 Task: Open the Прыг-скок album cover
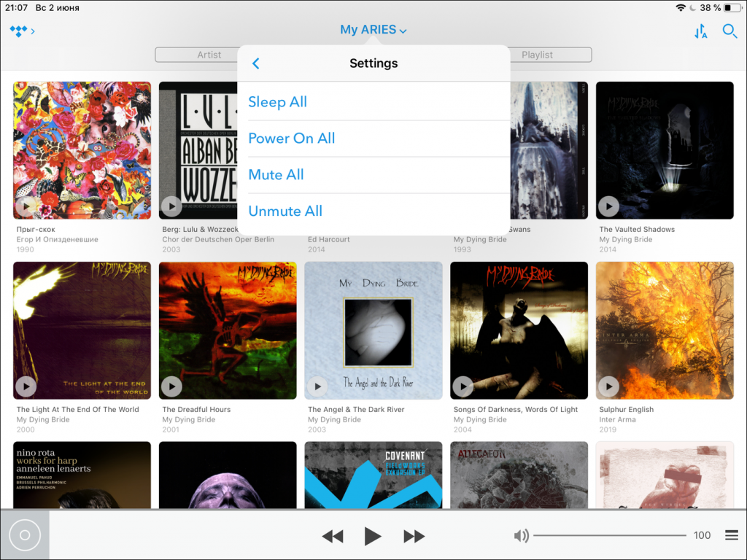(x=82, y=150)
